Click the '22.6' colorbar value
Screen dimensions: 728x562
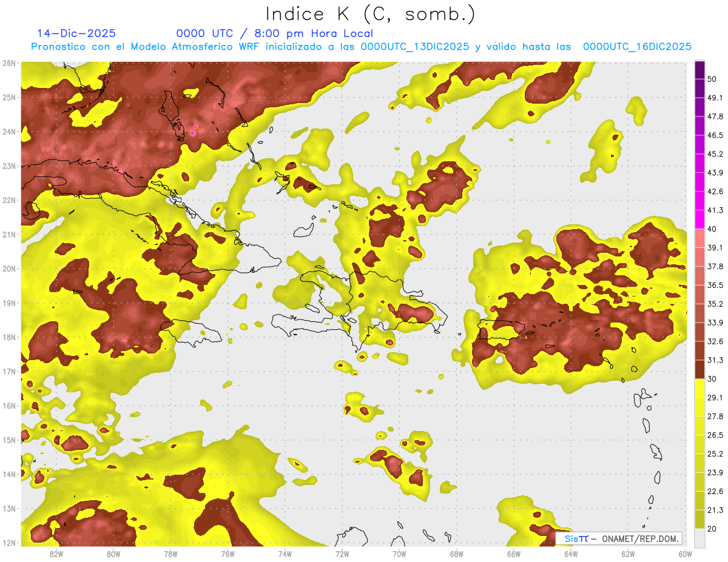point(715,492)
